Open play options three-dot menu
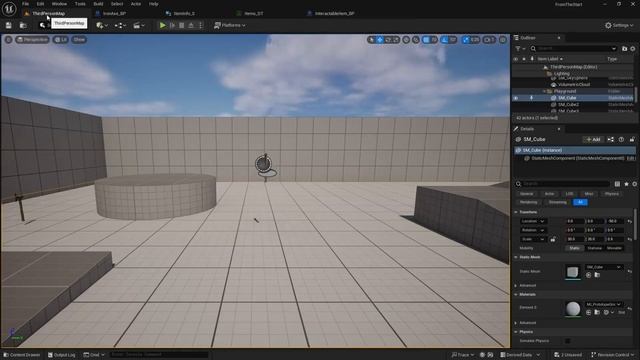The image size is (640, 360). [x=200, y=25]
